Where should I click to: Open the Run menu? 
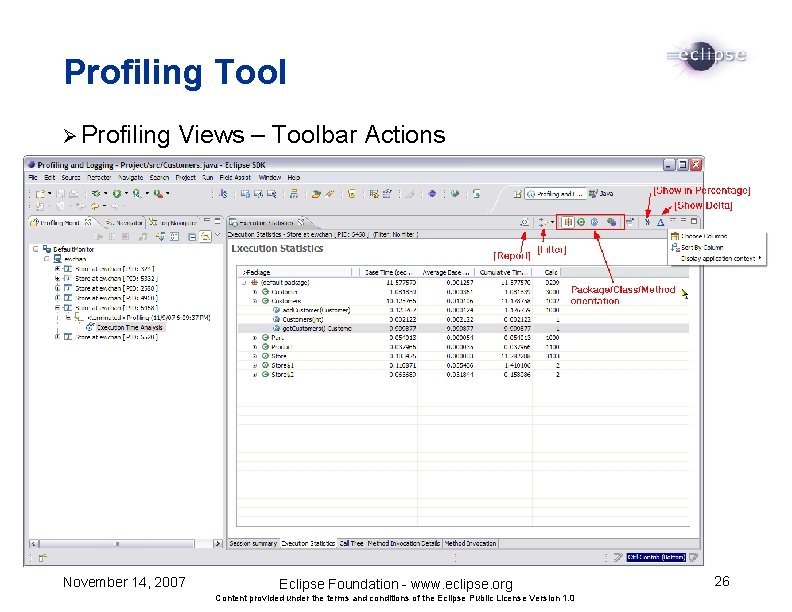[x=208, y=178]
